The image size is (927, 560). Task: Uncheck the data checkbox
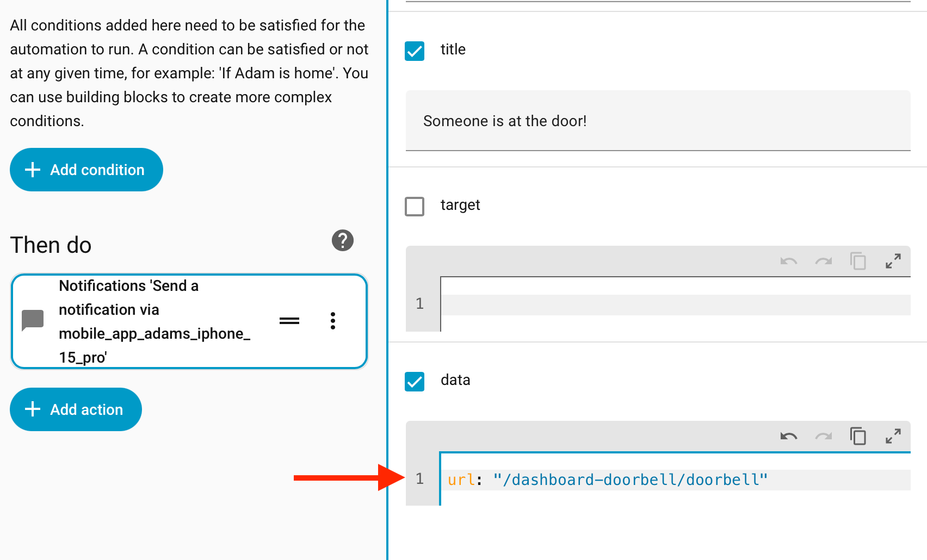pos(415,382)
